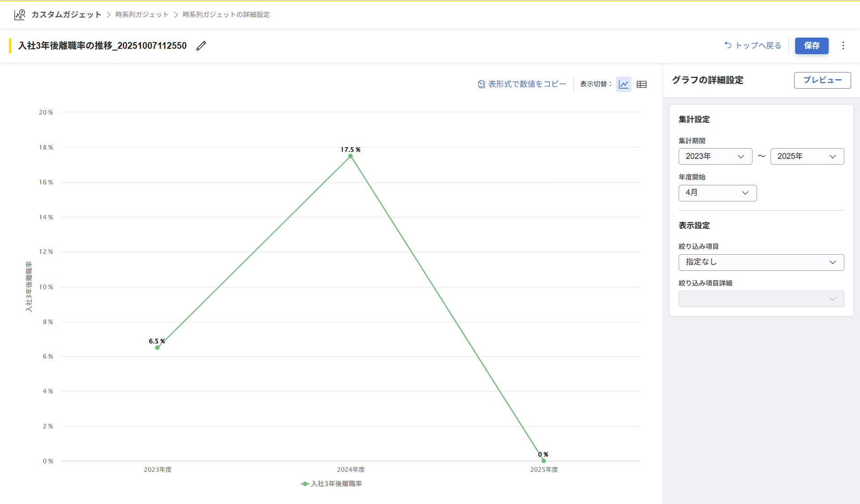Viewport: 860px width, 504px height.
Task: Click the 6.5% data point for 2023年度
Action: (157, 348)
